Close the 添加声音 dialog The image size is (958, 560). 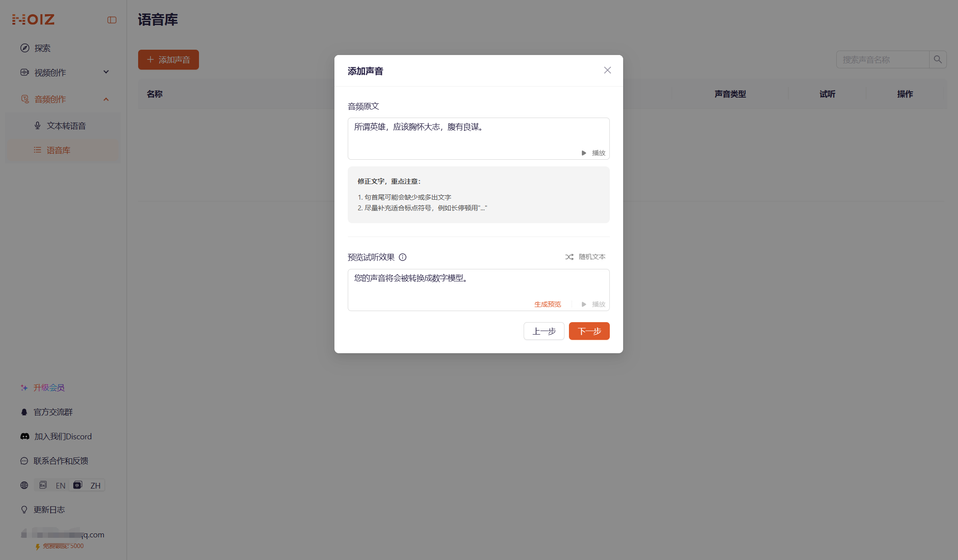pyautogui.click(x=607, y=70)
